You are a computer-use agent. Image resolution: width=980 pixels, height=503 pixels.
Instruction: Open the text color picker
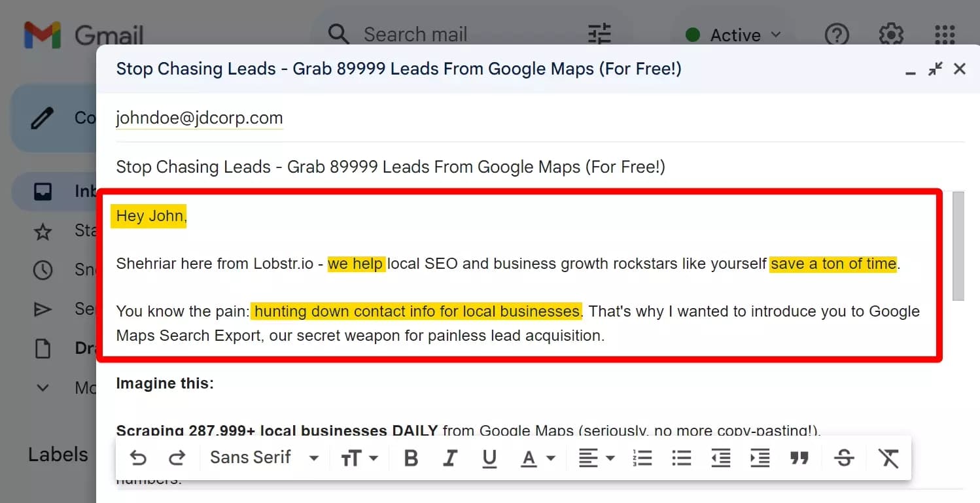[537, 458]
